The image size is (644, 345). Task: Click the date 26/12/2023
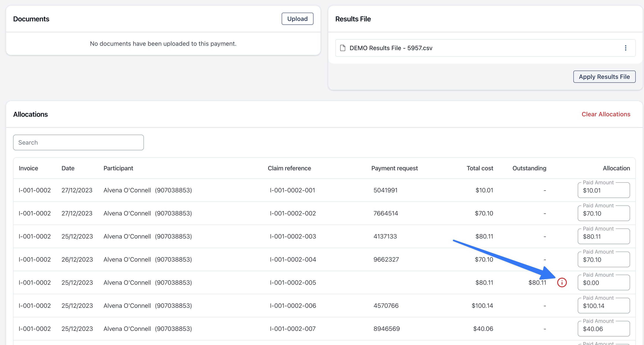[x=77, y=260]
